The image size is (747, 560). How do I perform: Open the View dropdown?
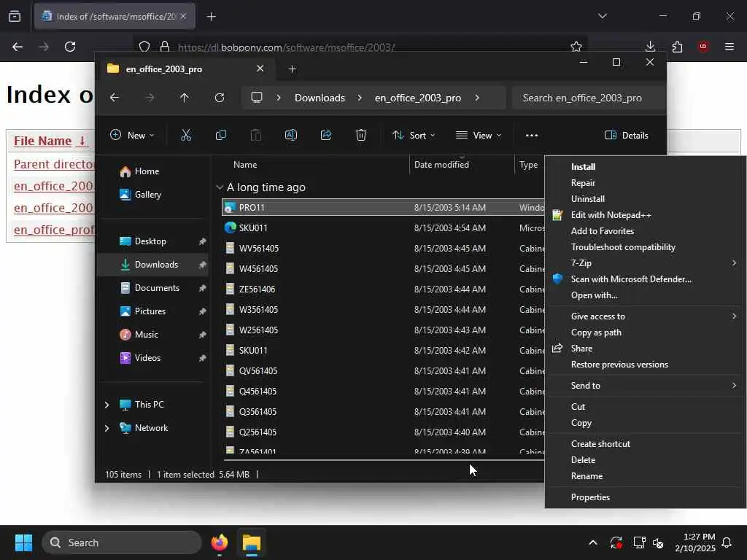tap(479, 135)
